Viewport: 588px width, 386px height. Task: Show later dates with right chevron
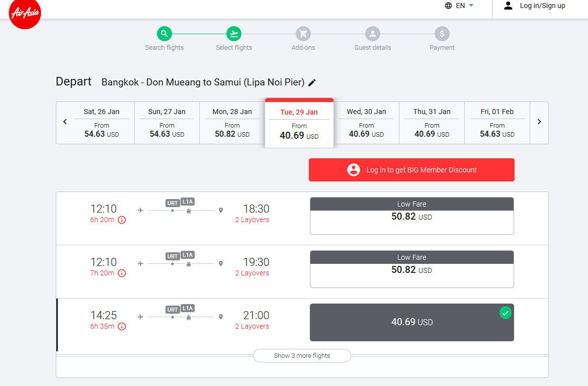539,122
